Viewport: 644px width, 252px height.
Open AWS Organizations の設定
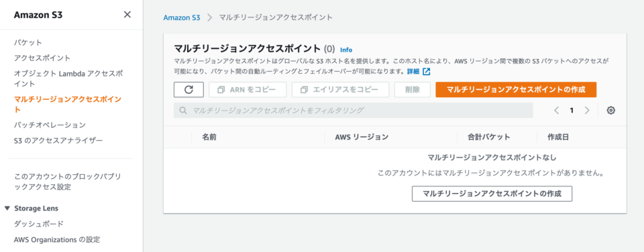[x=57, y=239]
